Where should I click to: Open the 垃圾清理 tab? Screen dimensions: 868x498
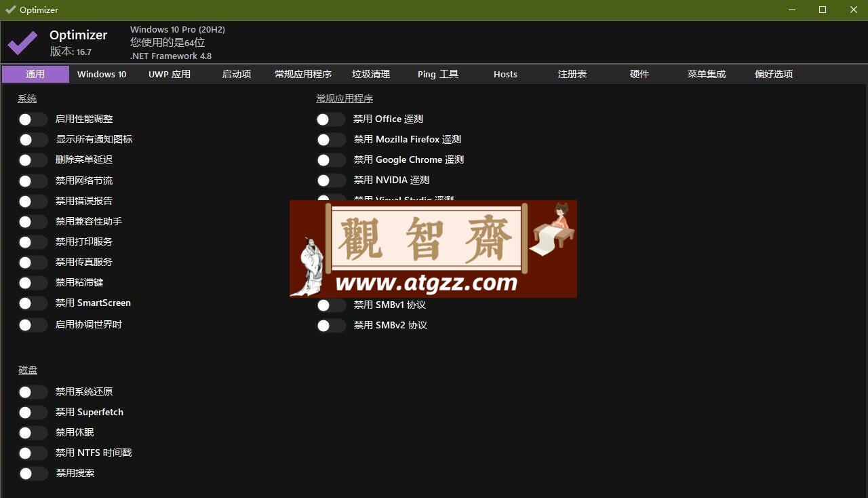click(x=371, y=74)
